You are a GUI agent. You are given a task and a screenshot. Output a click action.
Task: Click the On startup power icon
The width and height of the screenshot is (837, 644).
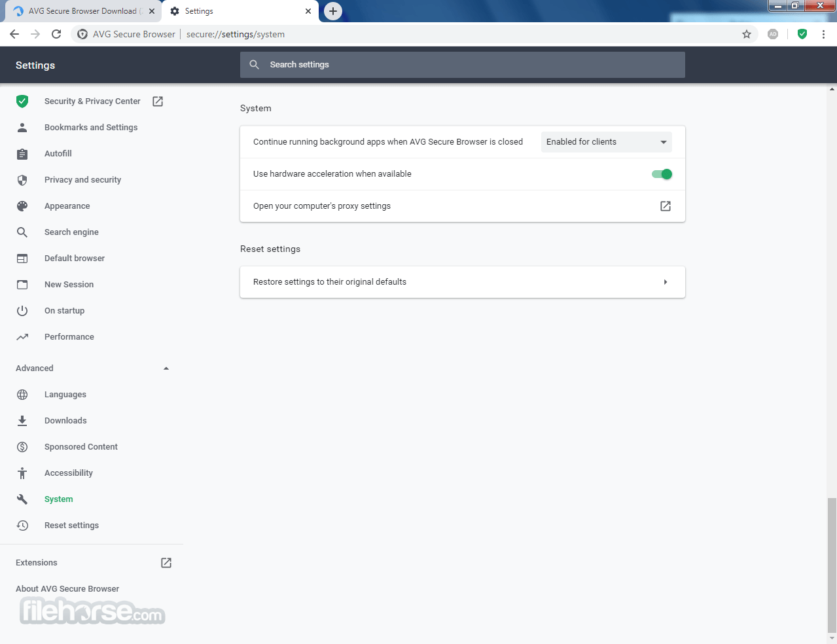[x=22, y=311]
